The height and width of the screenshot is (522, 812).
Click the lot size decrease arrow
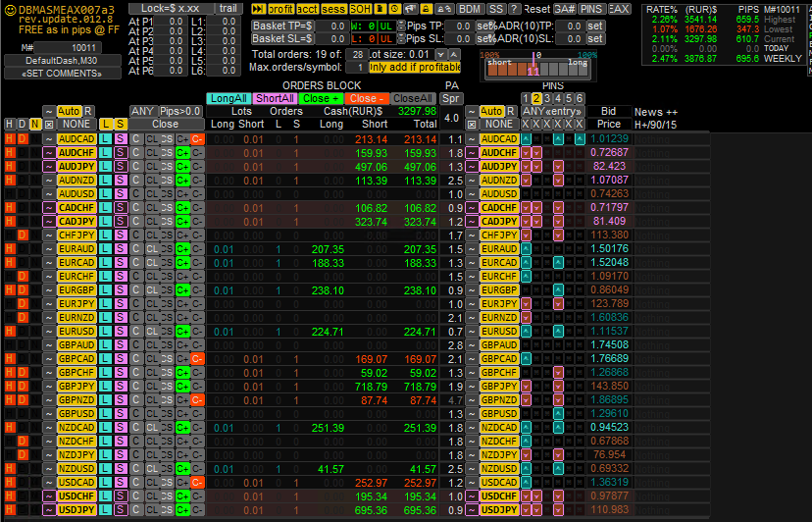[x=440, y=54]
